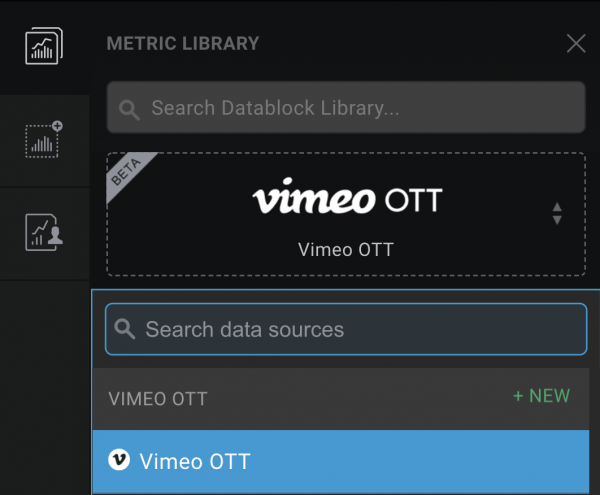Select the add Datablock chart icon
600x495 pixels.
tap(44, 140)
